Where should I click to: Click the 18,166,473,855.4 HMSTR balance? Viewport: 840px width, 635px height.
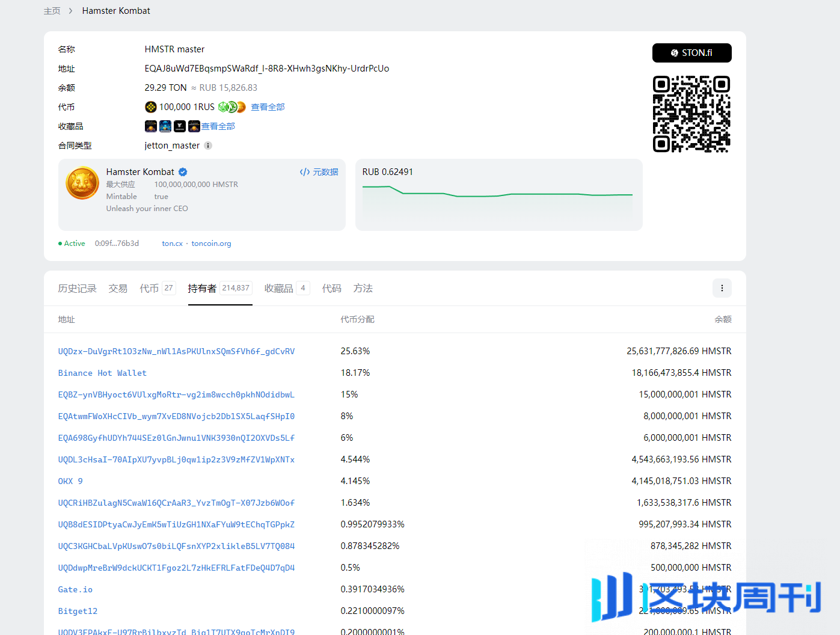tap(681, 373)
